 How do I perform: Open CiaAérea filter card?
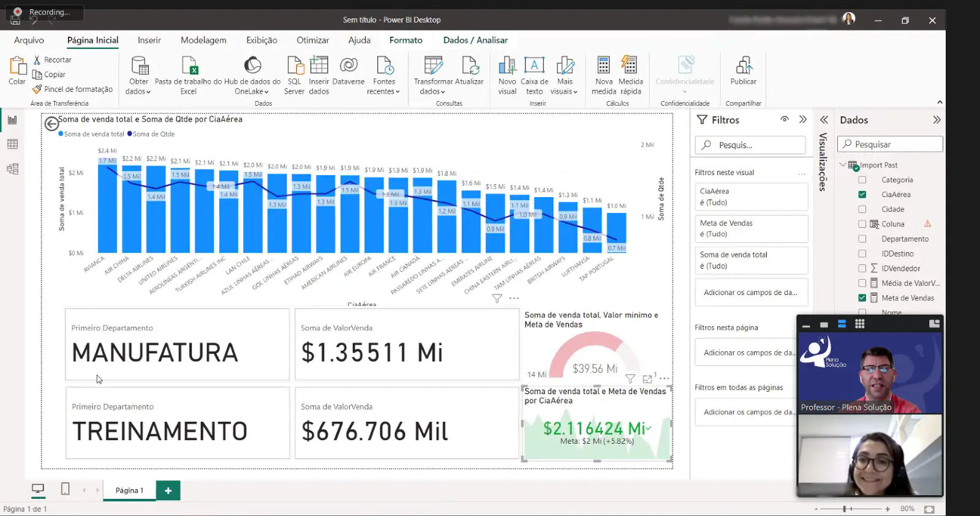752,196
